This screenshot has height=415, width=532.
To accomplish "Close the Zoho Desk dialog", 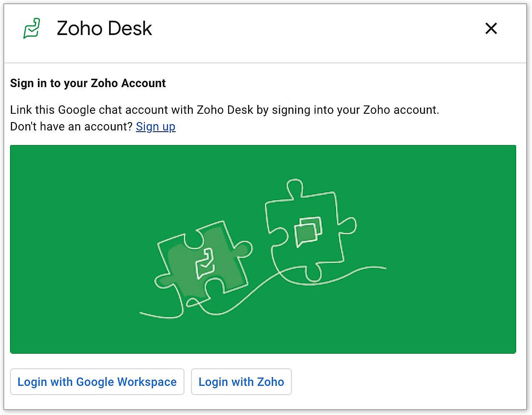I will coord(491,28).
